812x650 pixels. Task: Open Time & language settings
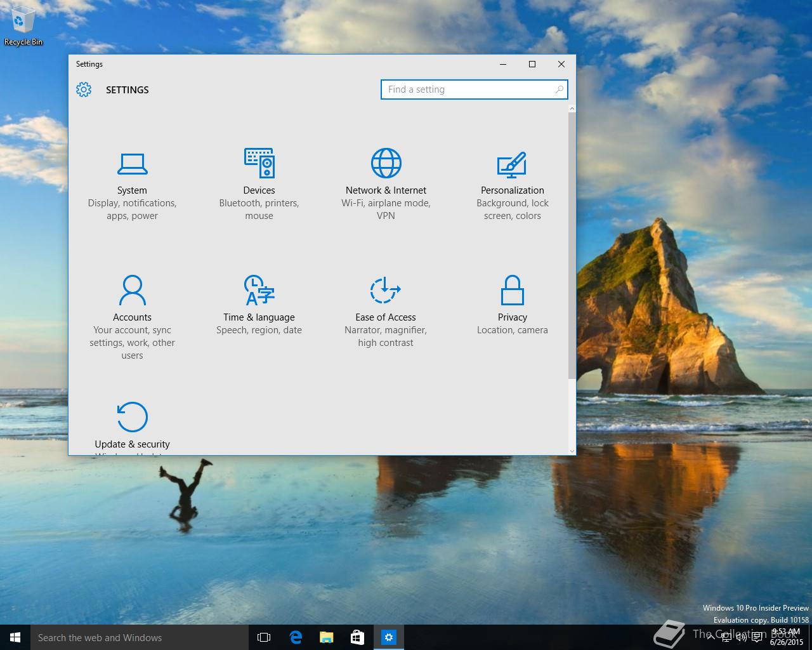point(259,305)
